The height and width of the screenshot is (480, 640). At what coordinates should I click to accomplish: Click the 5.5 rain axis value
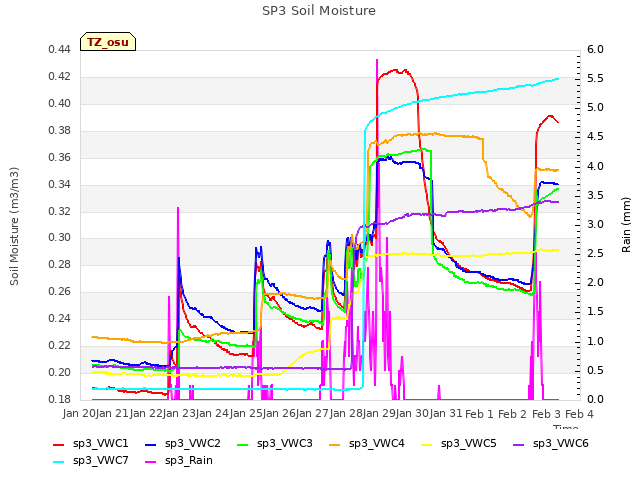click(595, 78)
